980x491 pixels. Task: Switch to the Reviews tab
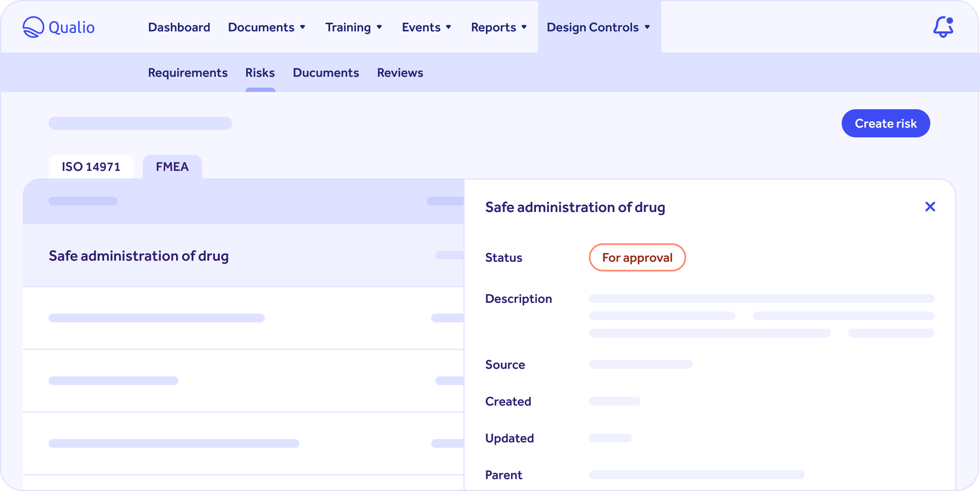[400, 73]
